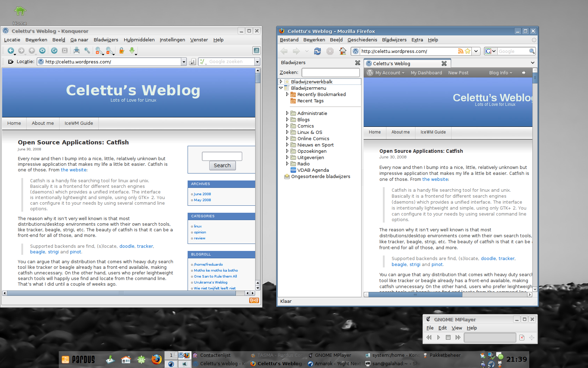Switch to virtual desktop 4 in pager
Image resolution: width=588 pixels, height=368 pixels.
[184, 364]
